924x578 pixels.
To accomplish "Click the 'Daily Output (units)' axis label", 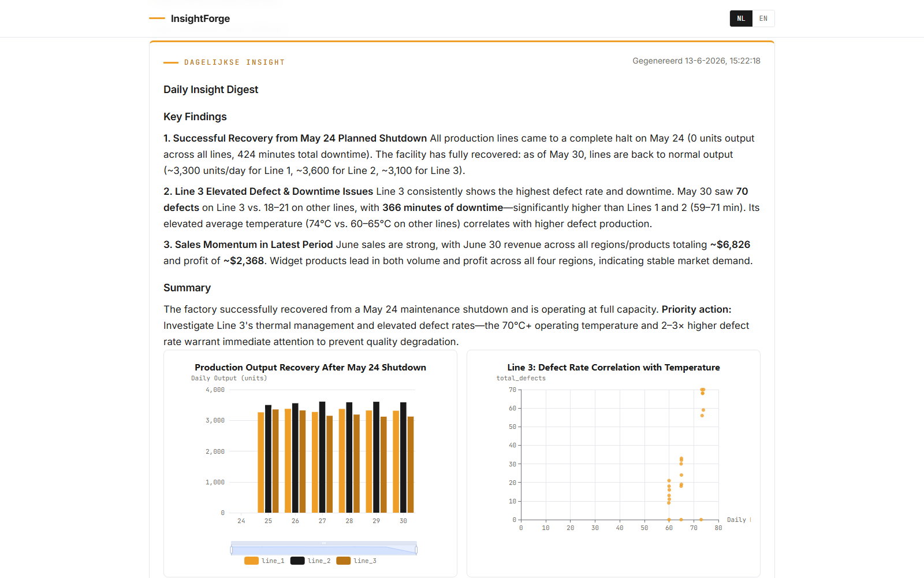I will click(x=229, y=379).
